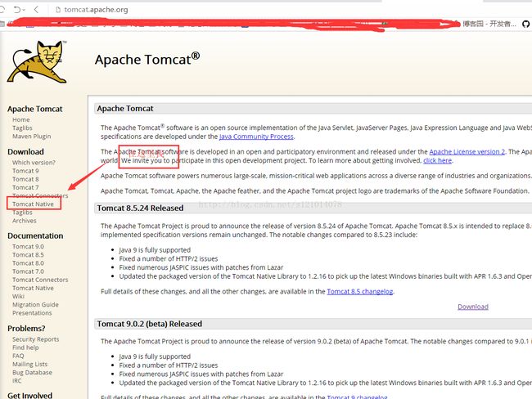Click first 'Java 9 is fully supported' bullet
The width and height of the screenshot is (532, 399).
[155, 250]
